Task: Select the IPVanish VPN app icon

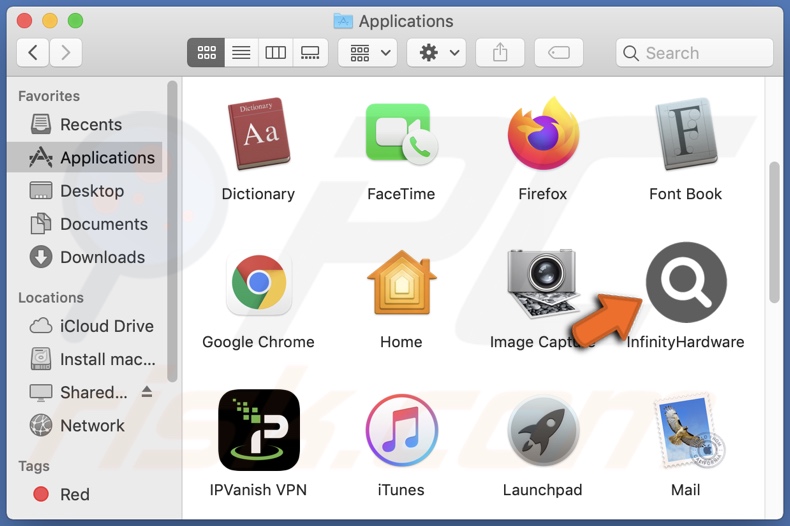Action: click(x=258, y=430)
